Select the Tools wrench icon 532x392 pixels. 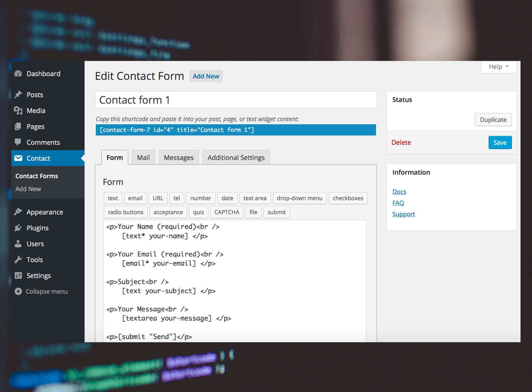click(18, 260)
